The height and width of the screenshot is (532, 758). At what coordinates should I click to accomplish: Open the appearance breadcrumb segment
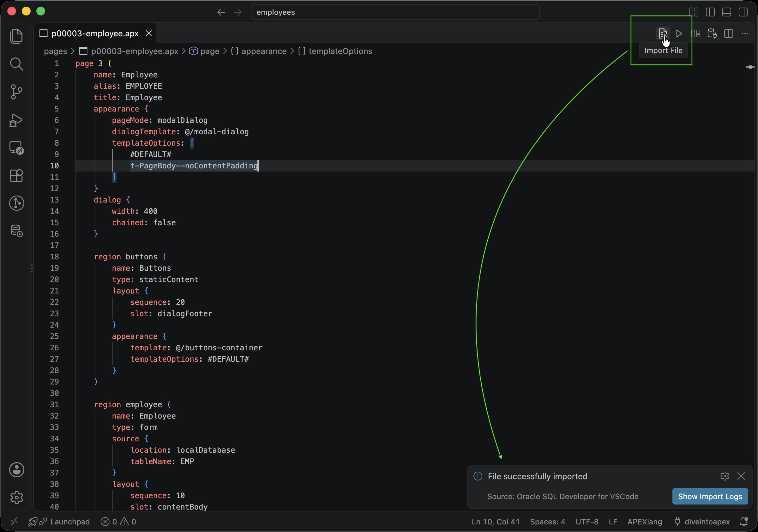pos(258,51)
